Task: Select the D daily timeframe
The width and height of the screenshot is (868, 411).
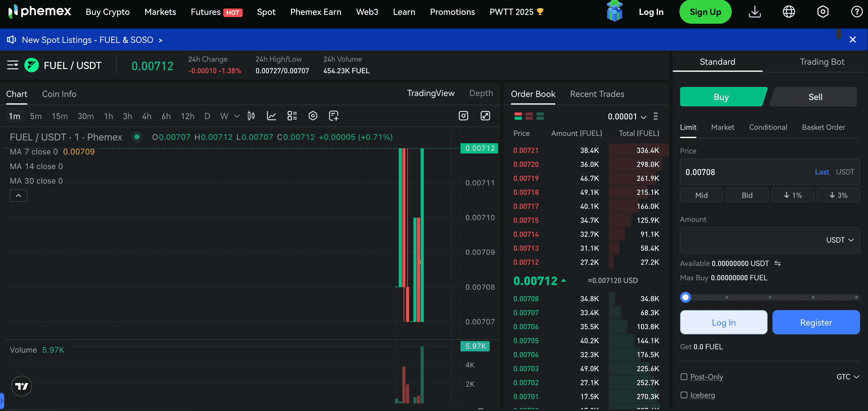Action: [x=207, y=116]
